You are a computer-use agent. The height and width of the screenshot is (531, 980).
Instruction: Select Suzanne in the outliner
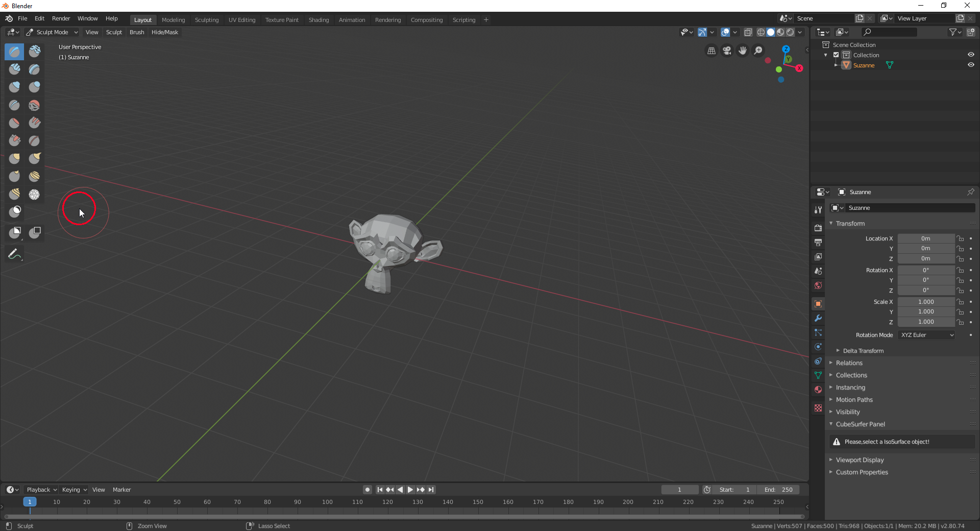[x=864, y=65]
